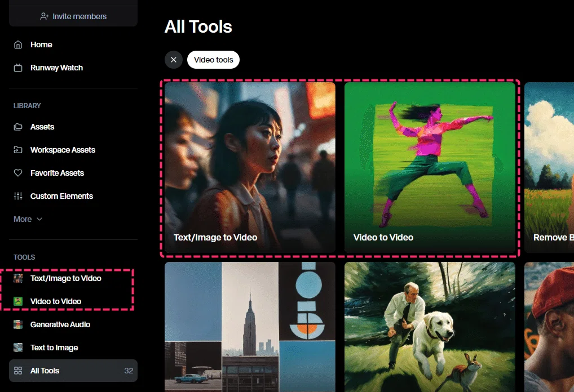This screenshot has width=574, height=392.
Task: Open the Text/Image to Video tool card
Action: pos(250,167)
